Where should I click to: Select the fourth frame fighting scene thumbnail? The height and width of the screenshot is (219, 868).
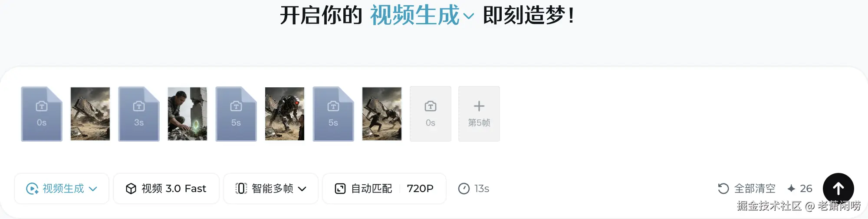tap(382, 114)
